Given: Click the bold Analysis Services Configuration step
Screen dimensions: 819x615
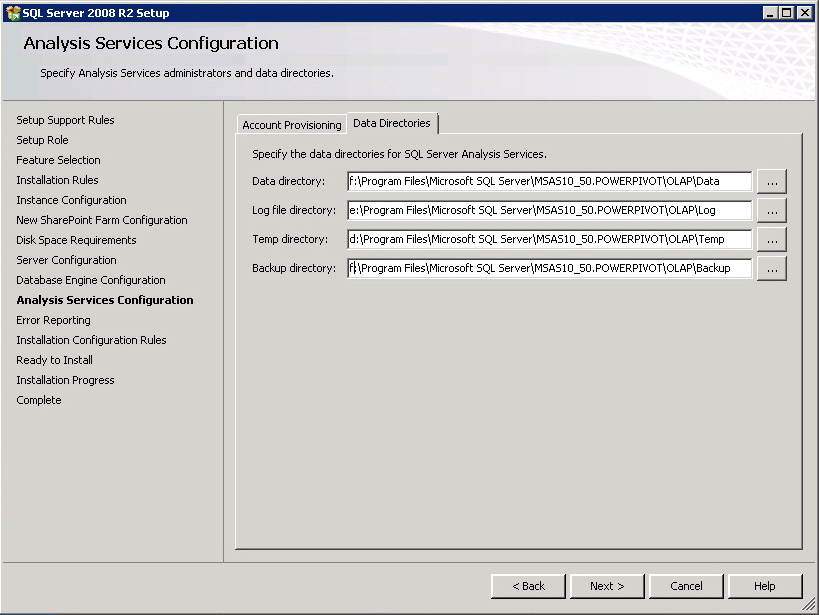Looking at the screenshot, I should tap(105, 300).
